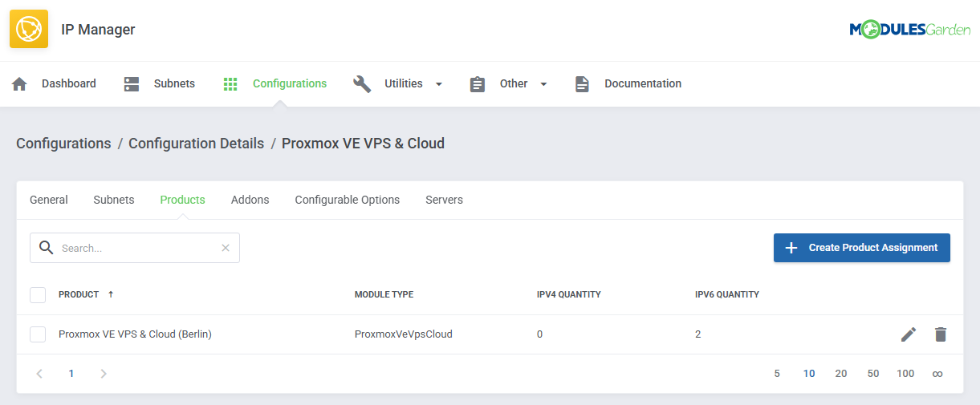The image size is (980, 405).
Task: Edit the Proxmox VE VPS & Cloud (Berlin) row
Action: pos(909,334)
